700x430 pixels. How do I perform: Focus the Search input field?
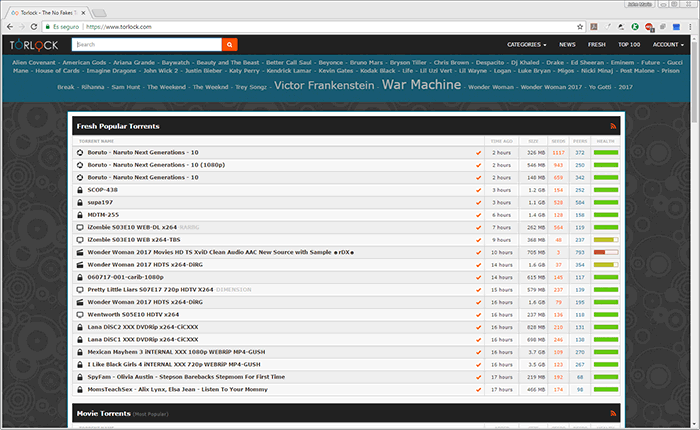tap(146, 44)
